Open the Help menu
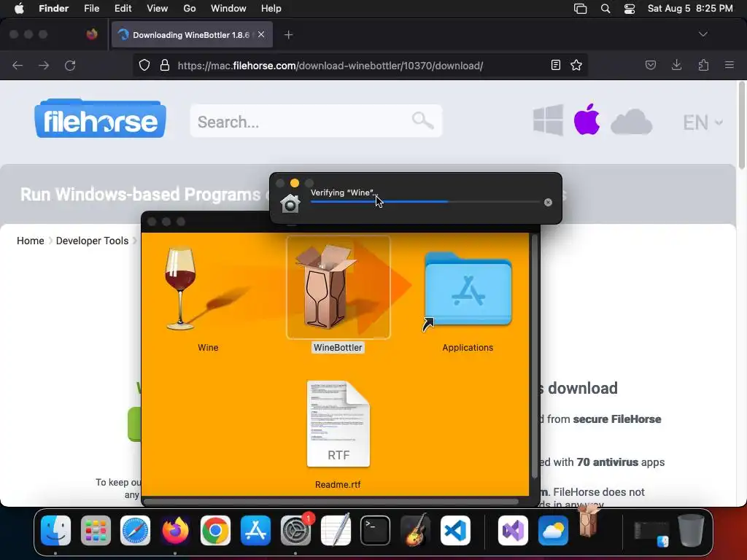The height and width of the screenshot is (560, 747). [271, 9]
